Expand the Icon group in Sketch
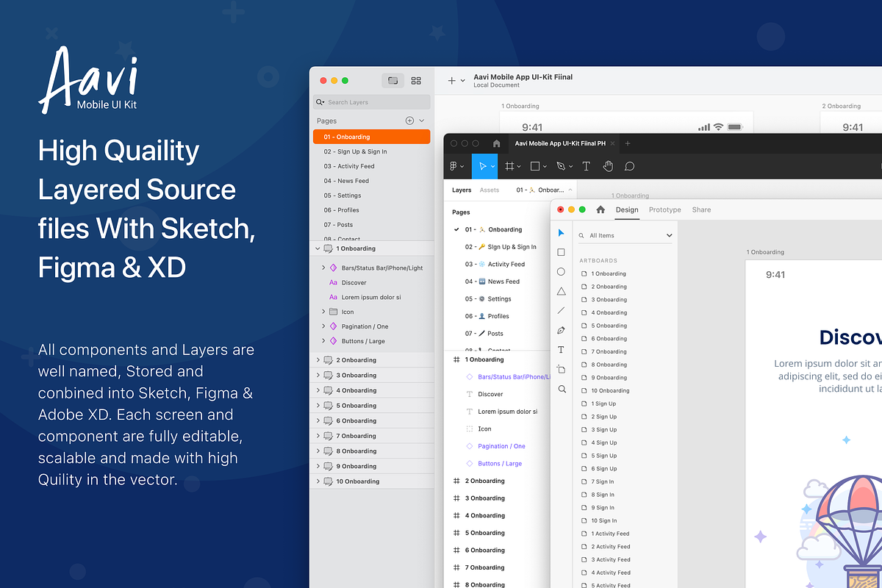882x588 pixels. click(323, 312)
